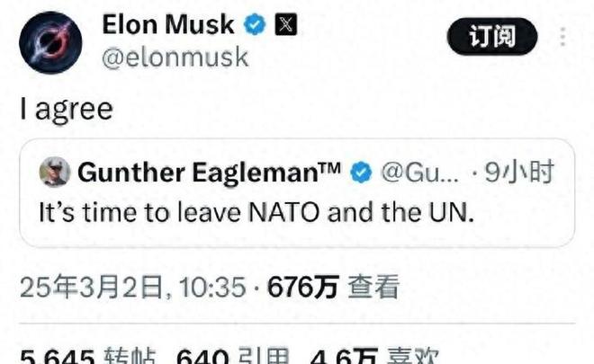Click the Gunther Eagleman™ name
The width and height of the screenshot is (594, 364).
coord(210,173)
